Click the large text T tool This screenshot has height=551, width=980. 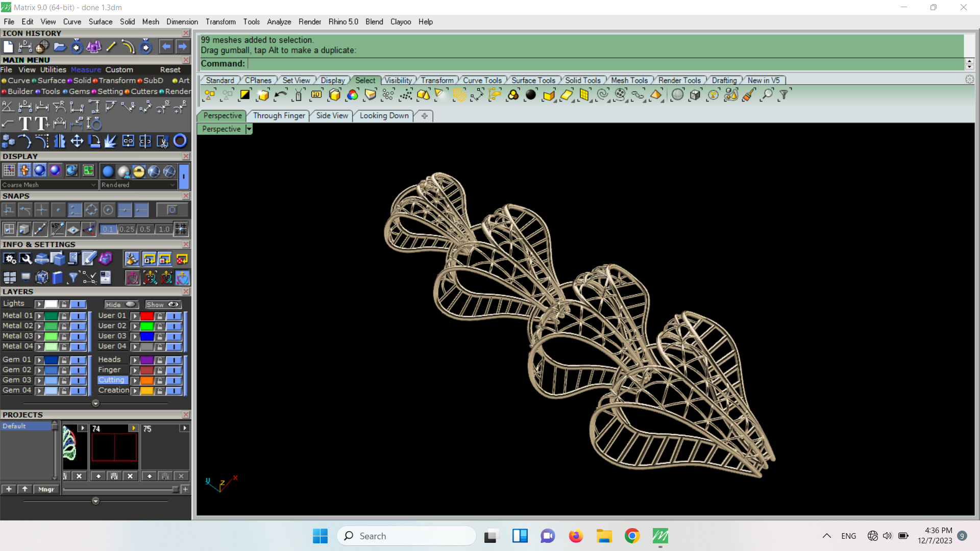click(x=24, y=123)
